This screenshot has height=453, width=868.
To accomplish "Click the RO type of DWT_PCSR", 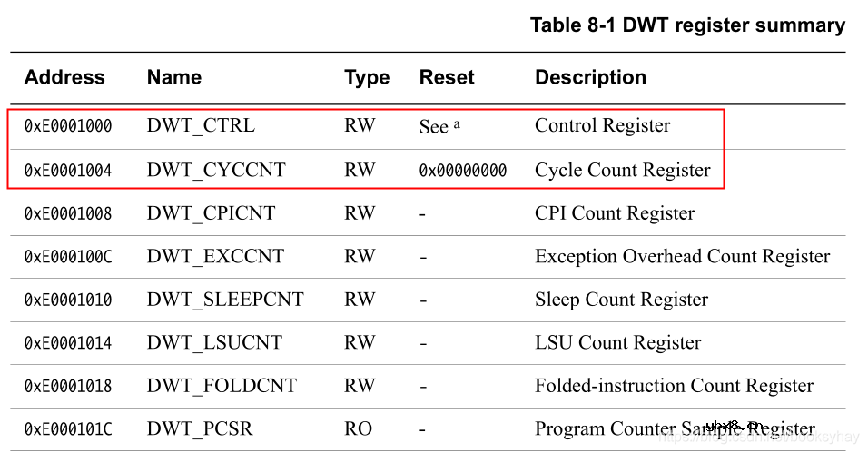I will (x=358, y=428).
